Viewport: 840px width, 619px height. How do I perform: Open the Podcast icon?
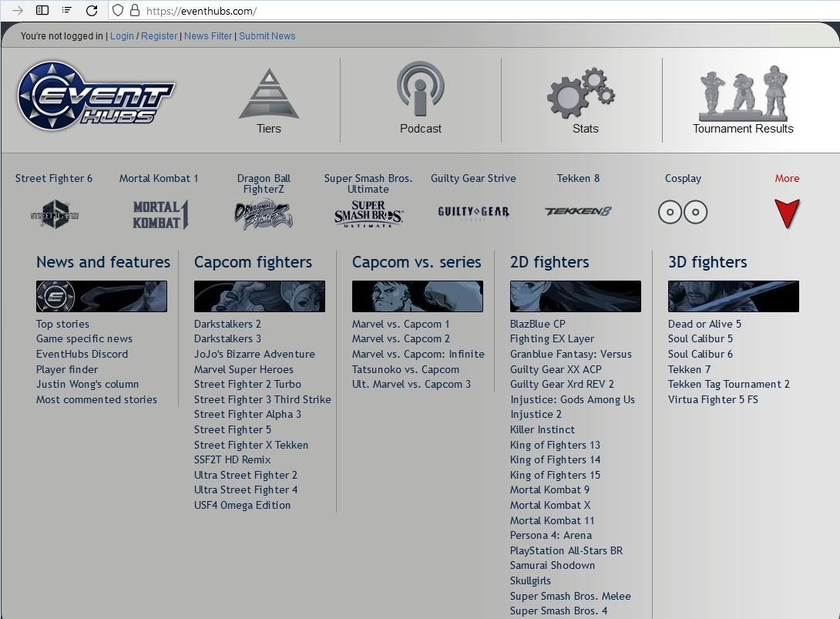tap(421, 89)
